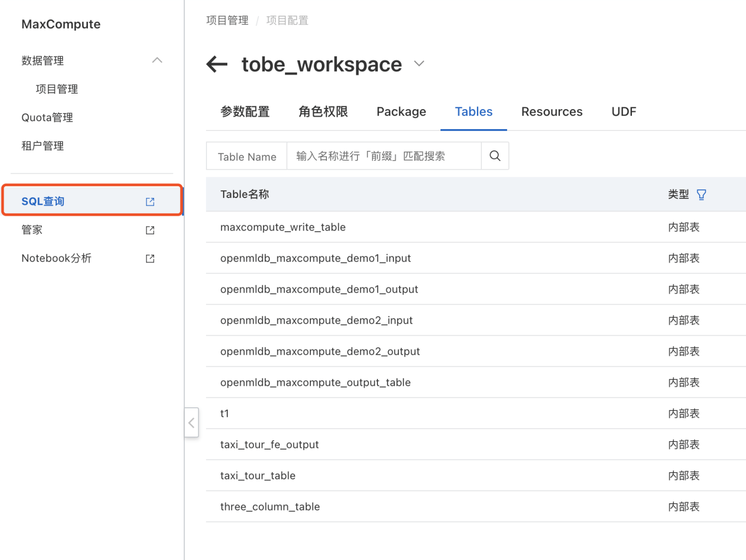Open the 类型 column filter icon

point(701,195)
